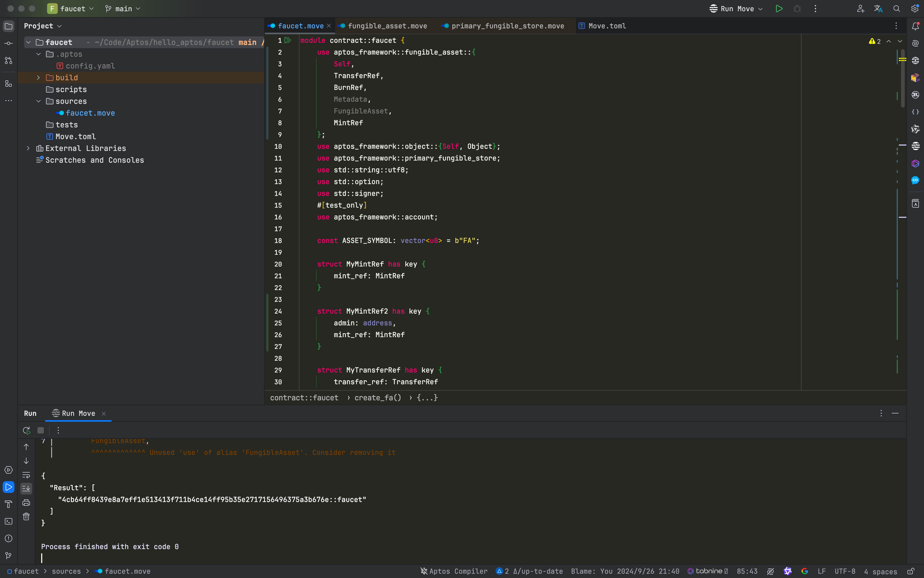Open IDE settings gear
Image resolution: width=924 pixels, height=578 pixels.
(x=915, y=8)
